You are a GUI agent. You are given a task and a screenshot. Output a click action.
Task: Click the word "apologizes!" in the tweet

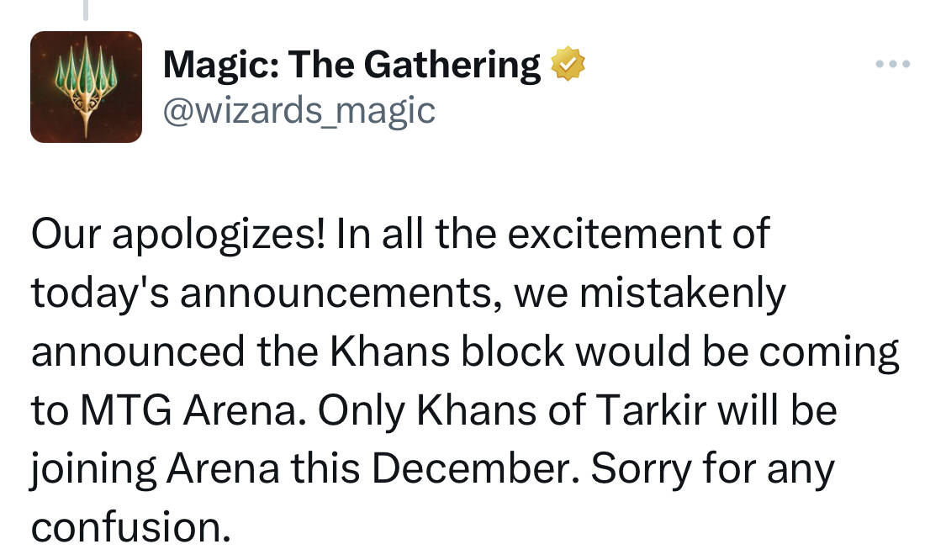219,235
